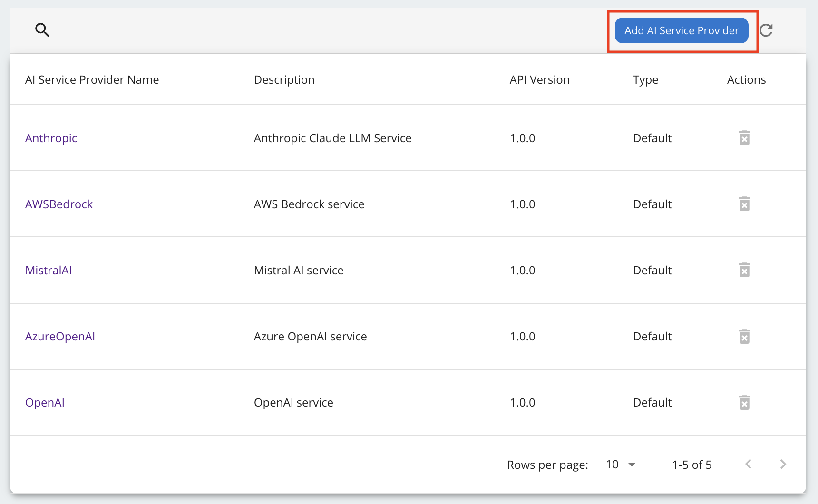Delete the AWSBedrock provider via trash icon

744,204
